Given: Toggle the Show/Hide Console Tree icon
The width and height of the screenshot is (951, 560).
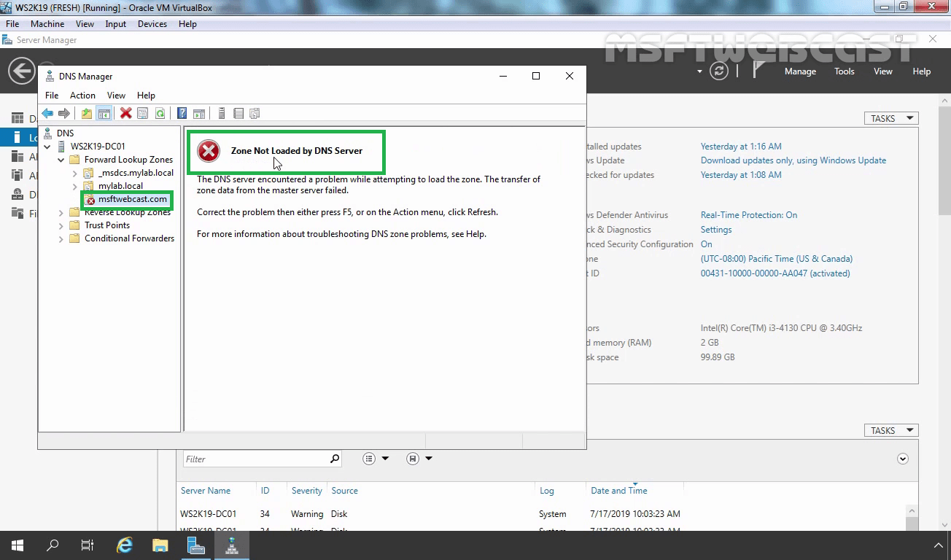Looking at the screenshot, I should tap(104, 113).
